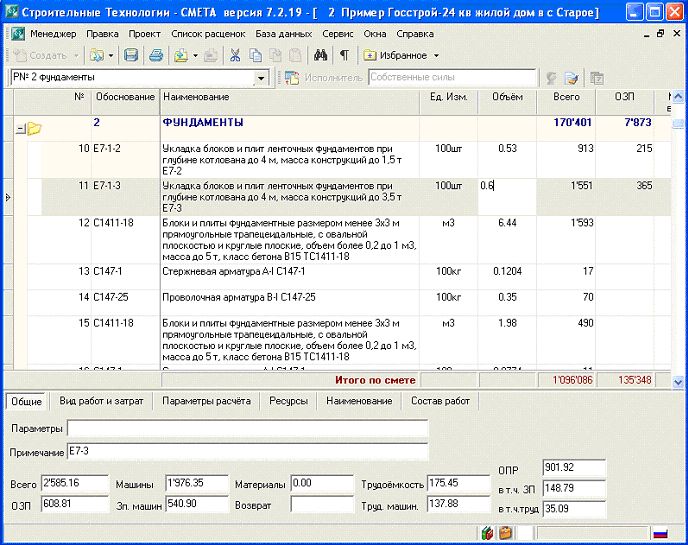Switch to the Ресурсы tab
Screen dimensions: 688x545
tap(288, 401)
